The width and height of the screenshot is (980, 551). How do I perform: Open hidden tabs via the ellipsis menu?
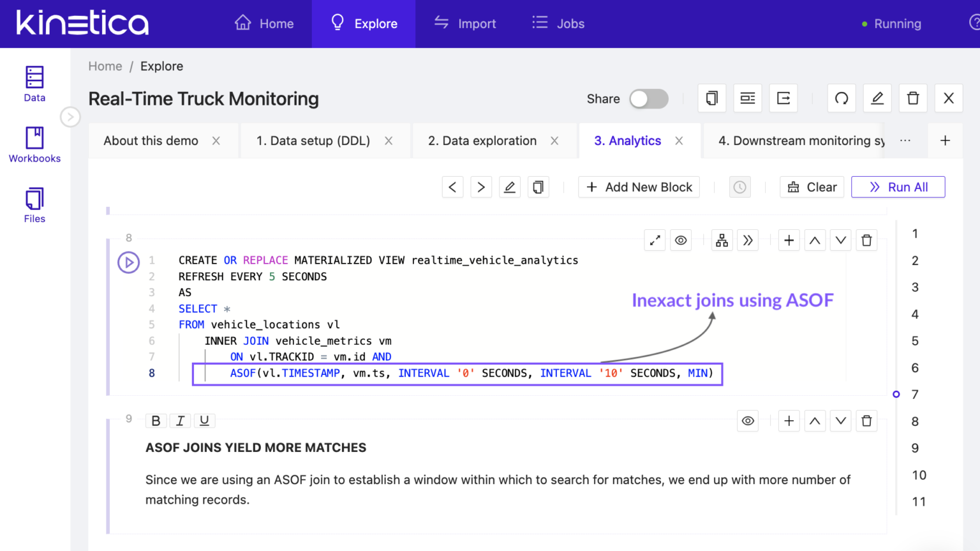(x=905, y=140)
